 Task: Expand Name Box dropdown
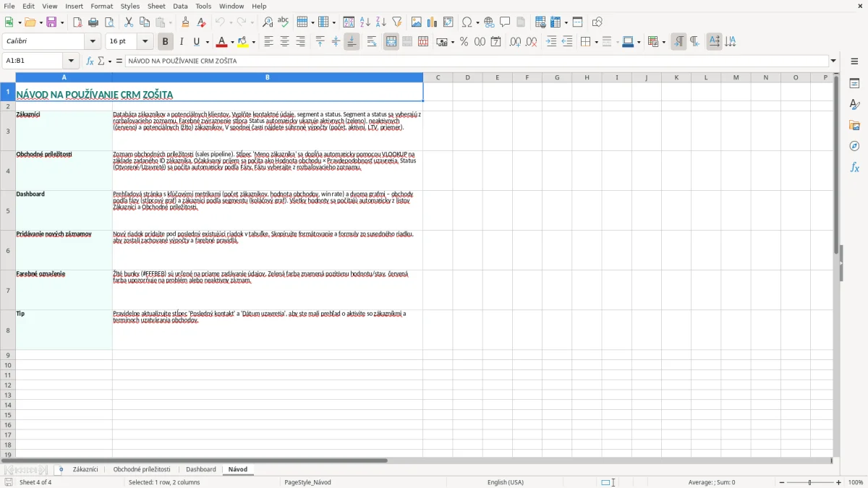click(x=71, y=61)
